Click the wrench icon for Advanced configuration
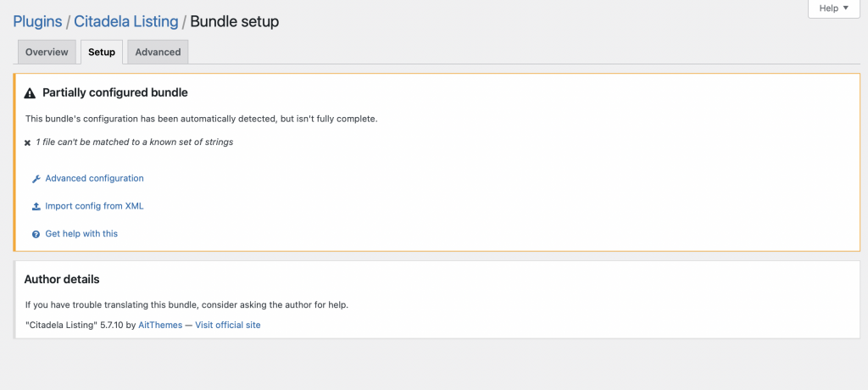The width and height of the screenshot is (868, 390). coord(36,179)
